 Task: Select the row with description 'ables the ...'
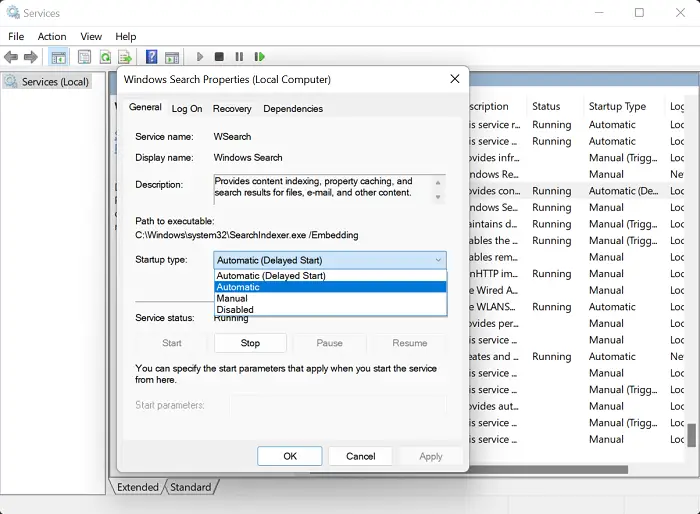(x=576, y=240)
